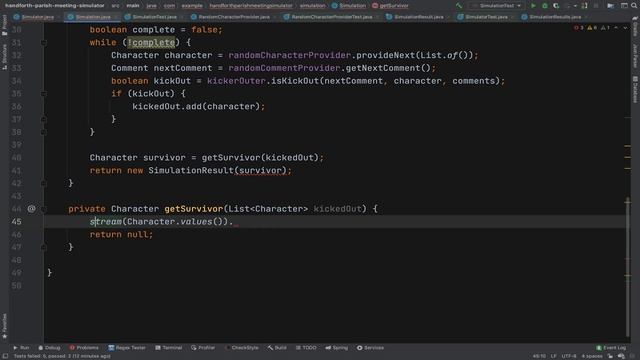This screenshot has height=360, width=640.
Task: Click the 'main' breadcrumb in navigation bar
Action: tap(133, 6)
